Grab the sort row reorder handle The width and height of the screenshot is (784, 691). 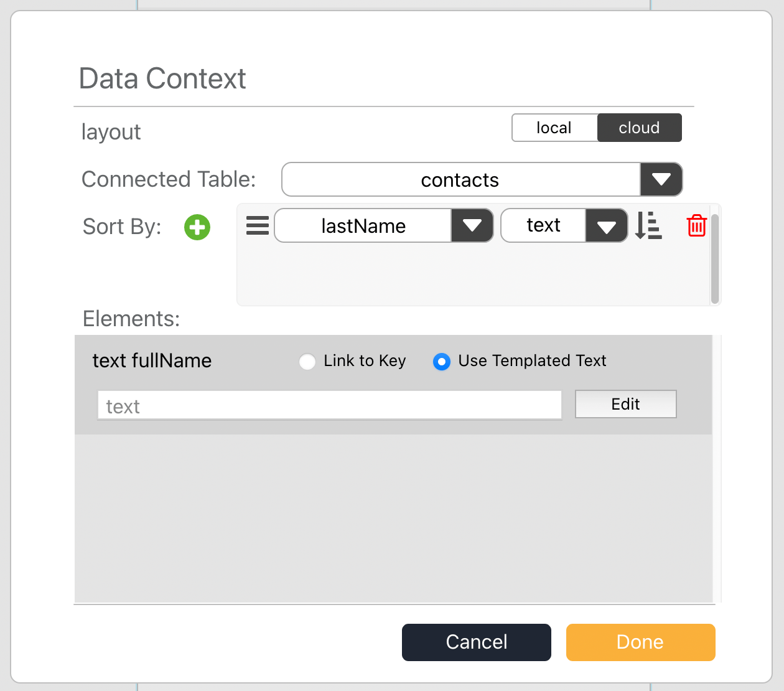coord(258,225)
